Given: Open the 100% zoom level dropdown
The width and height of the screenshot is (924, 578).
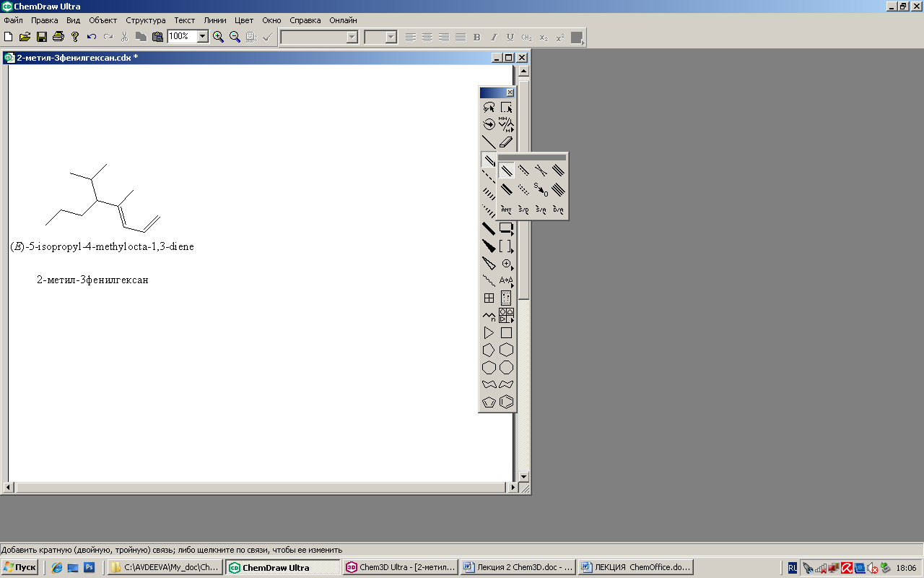Looking at the screenshot, I should coord(202,36).
